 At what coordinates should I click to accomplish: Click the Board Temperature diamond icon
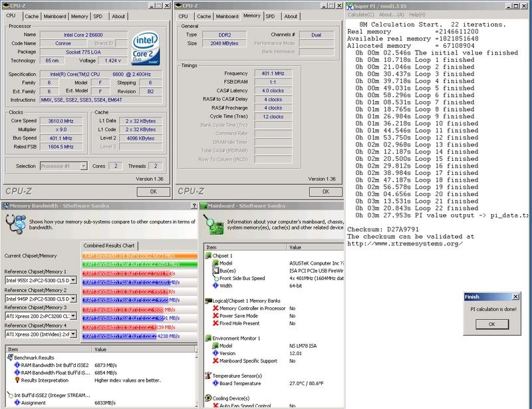[x=215, y=383]
